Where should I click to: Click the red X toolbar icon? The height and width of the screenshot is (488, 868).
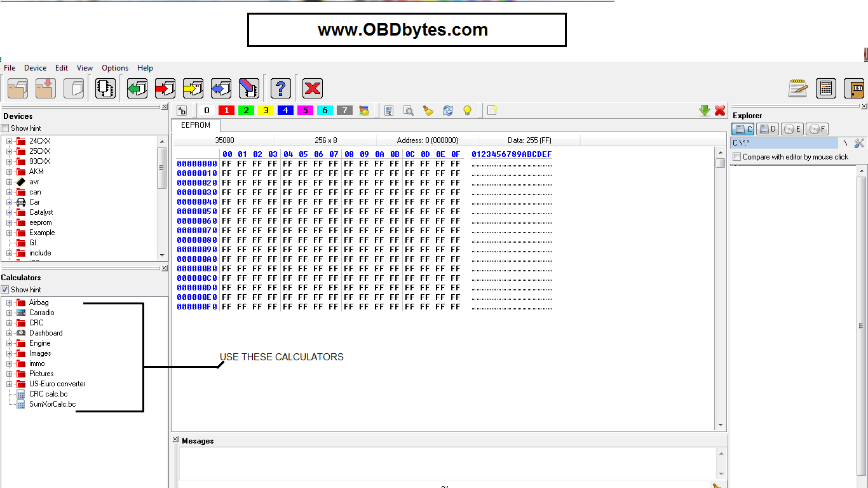point(313,88)
